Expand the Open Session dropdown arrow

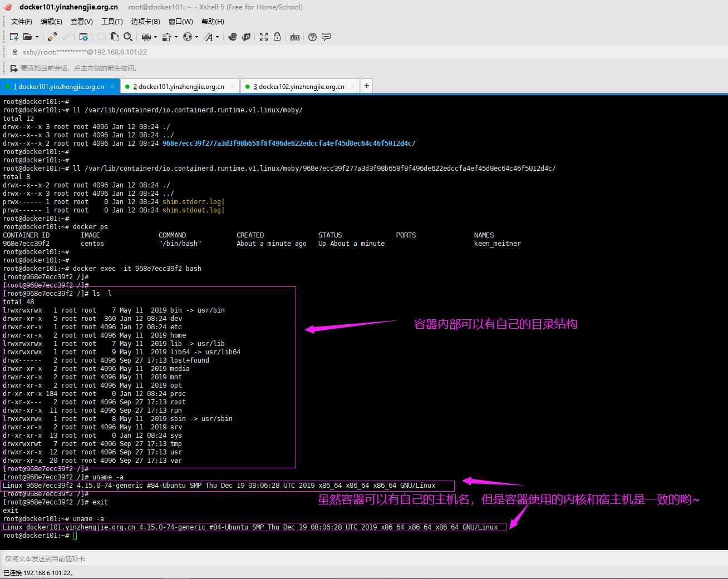point(37,37)
